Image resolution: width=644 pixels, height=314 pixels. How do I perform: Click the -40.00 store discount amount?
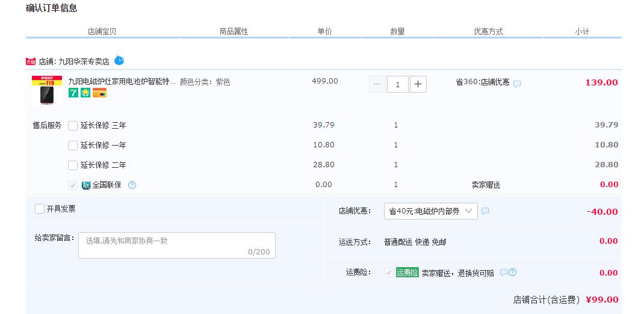(602, 212)
